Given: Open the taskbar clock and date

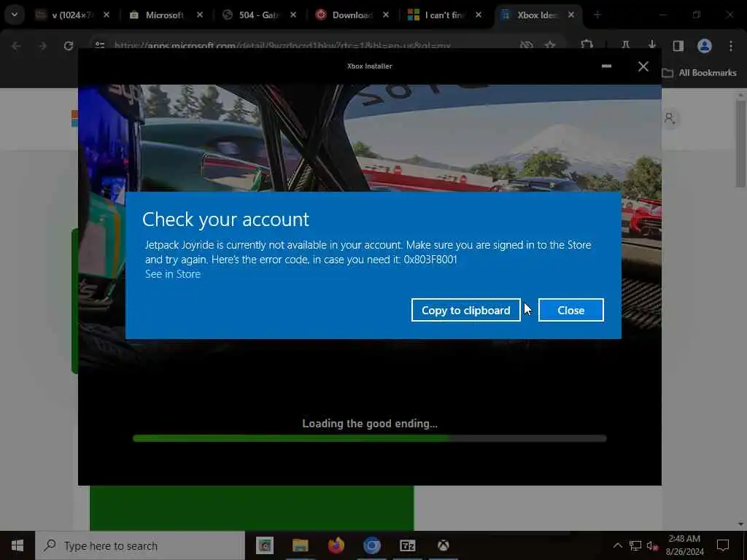Looking at the screenshot, I should click(684, 545).
